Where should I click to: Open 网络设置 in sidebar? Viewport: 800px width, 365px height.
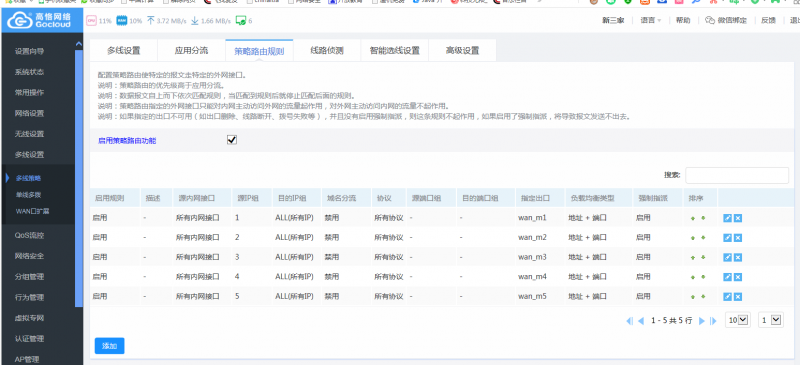[x=29, y=113]
